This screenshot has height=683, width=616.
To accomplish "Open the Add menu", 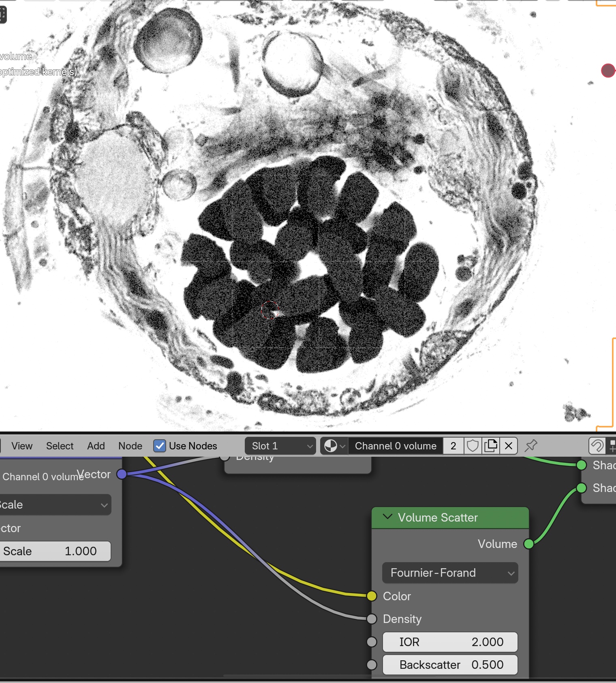I will click(x=96, y=446).
